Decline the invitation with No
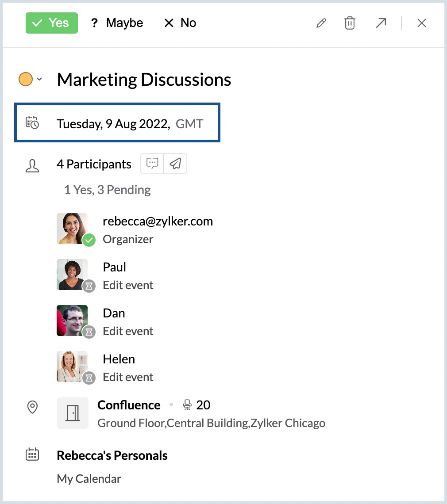 180,23
